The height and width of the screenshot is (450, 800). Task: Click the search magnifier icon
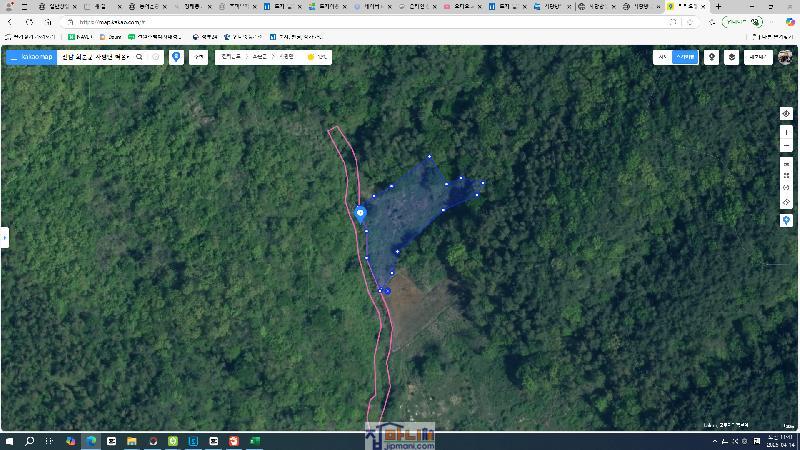139,57
